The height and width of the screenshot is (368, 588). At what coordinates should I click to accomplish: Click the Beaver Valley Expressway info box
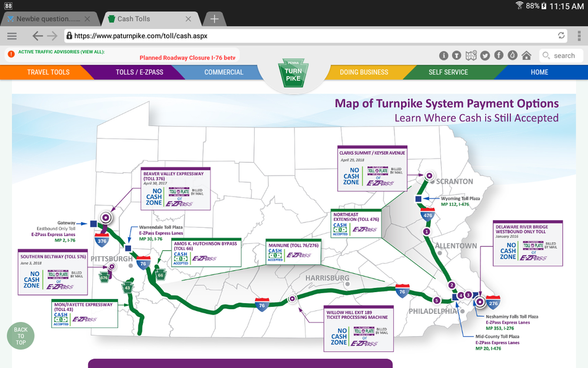point(175,188)
